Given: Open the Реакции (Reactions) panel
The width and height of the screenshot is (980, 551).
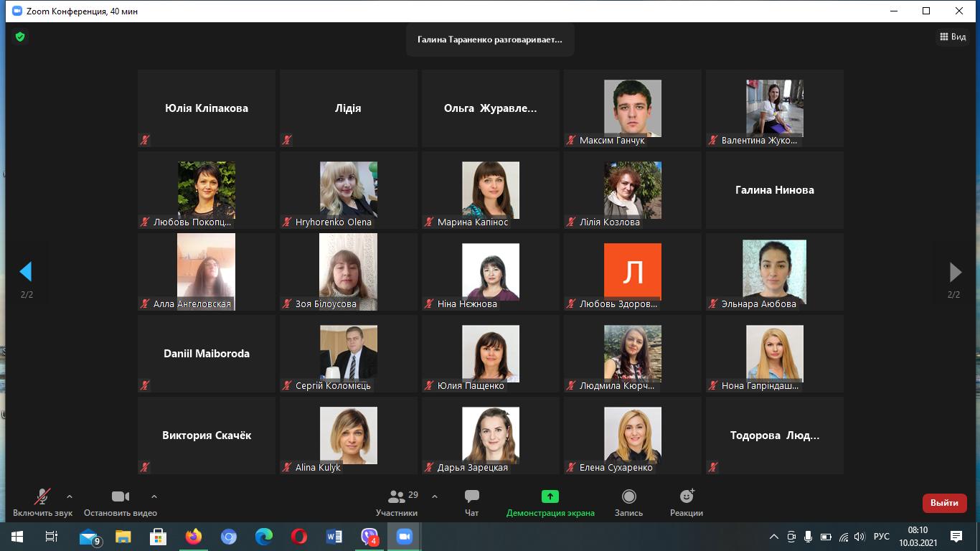Looking at the screenshot, I should tap(687, 501).
